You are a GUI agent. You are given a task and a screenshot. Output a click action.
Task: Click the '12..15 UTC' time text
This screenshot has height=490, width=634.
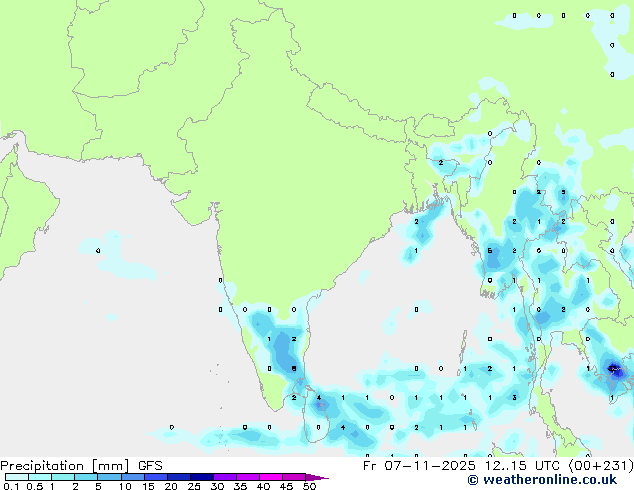[x=522, y=466]
